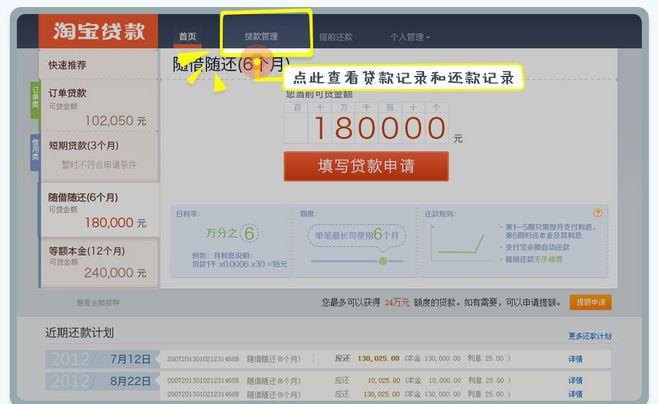Click the 淘宝贷款 logo
This screenshot has width=658, height=404.
tap(98, 31)
